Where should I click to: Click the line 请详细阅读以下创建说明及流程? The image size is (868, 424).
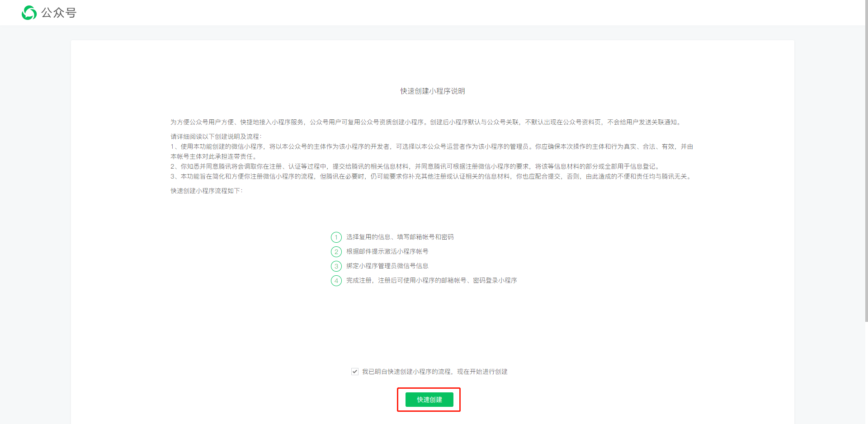point(216,137)
